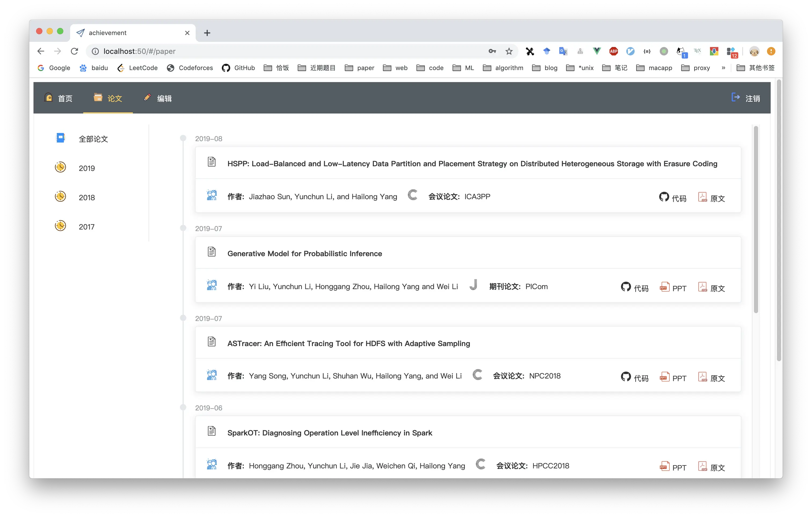Image resolution: width=812 pixels, height=517 pixels.
Task: Open GitHub code for ASTracer paper
Action: pos(634,377)
